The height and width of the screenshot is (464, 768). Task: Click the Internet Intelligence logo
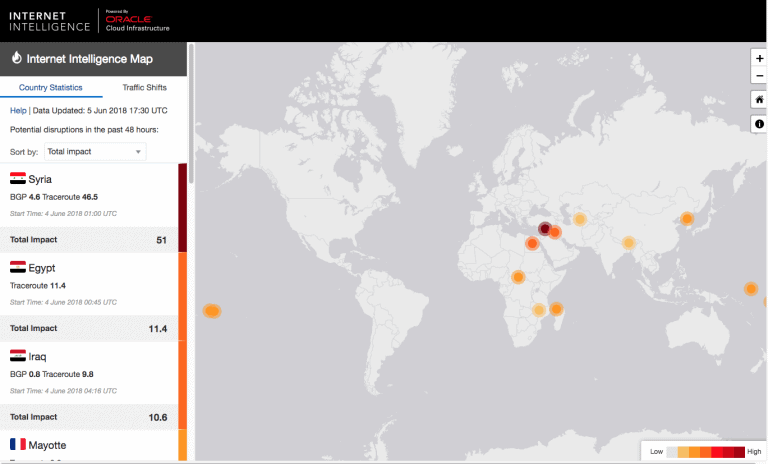(x=49, y=22)
